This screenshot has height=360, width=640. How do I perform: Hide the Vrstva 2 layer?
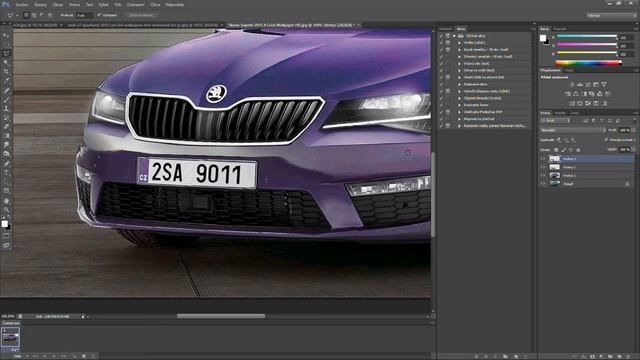(x=543, y=167)
